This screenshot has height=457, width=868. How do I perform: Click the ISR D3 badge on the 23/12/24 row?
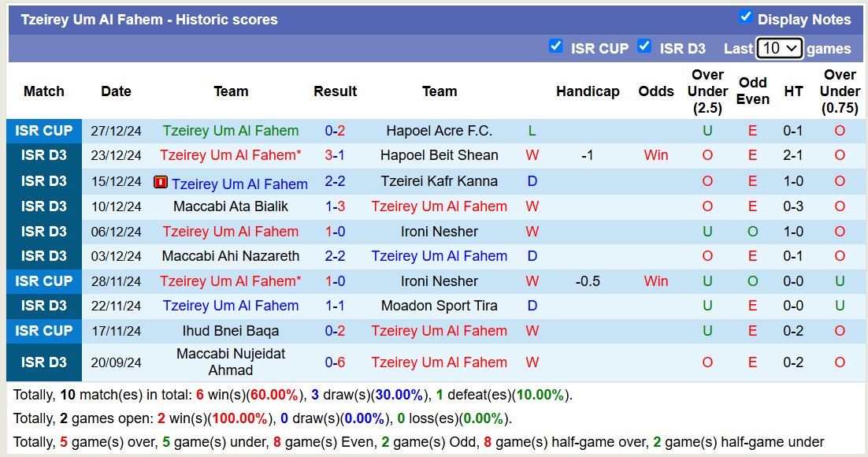[43, 155]
